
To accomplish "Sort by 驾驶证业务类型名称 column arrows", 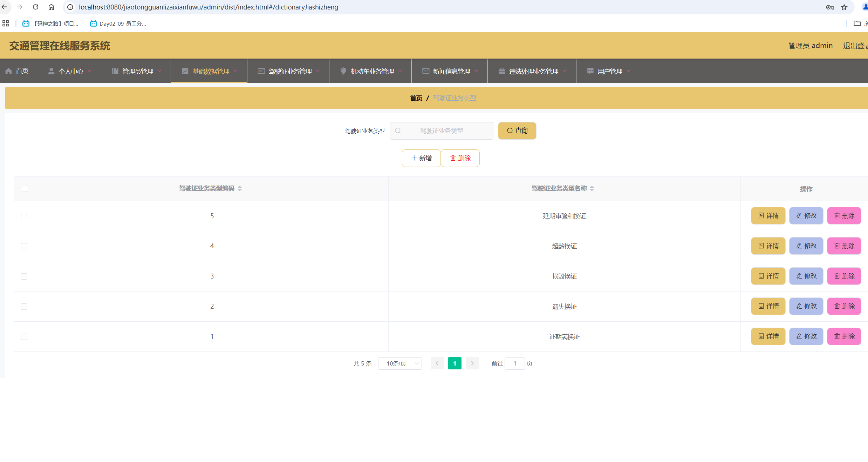I will 592,188.
